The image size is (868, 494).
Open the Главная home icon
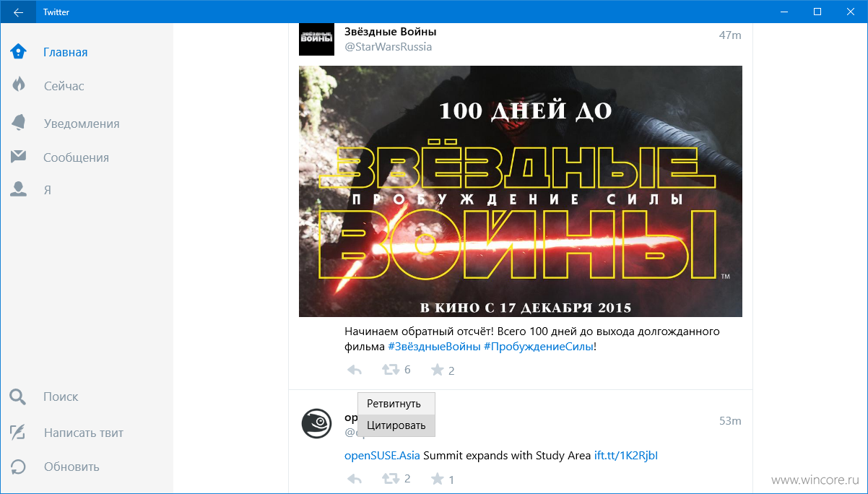click(x=18, y=51)
